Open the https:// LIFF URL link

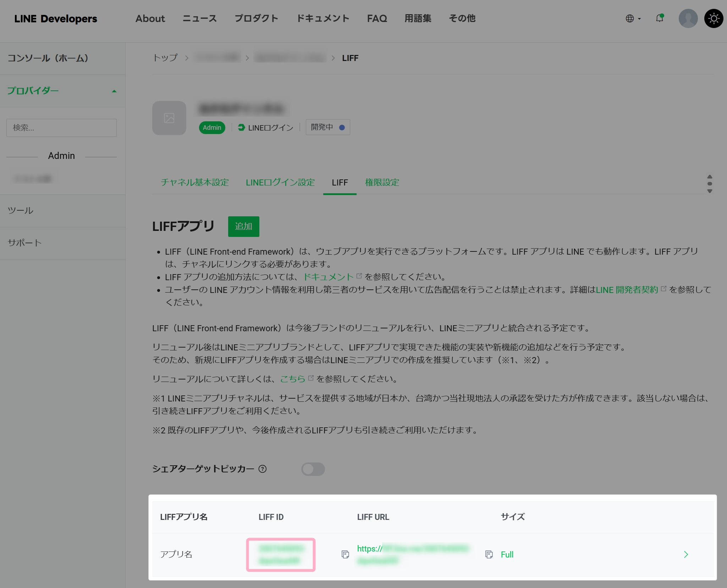[x=413, y=555]
